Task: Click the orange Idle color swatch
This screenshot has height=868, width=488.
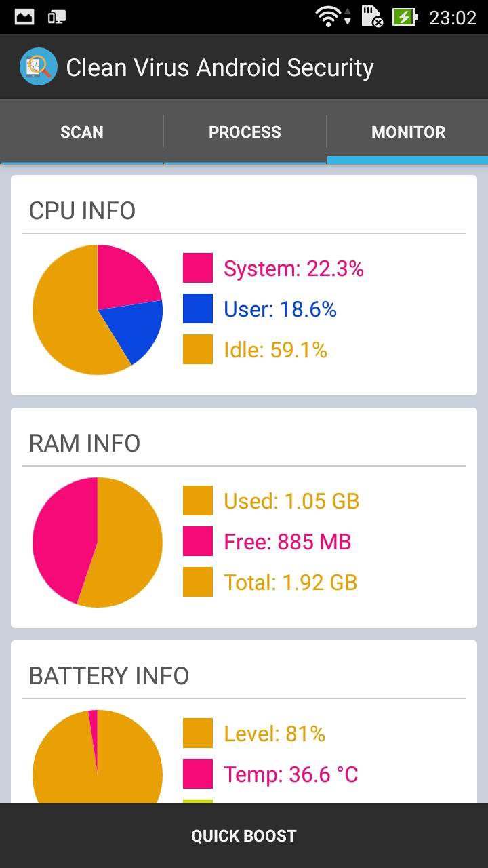Action: (198, 349)
